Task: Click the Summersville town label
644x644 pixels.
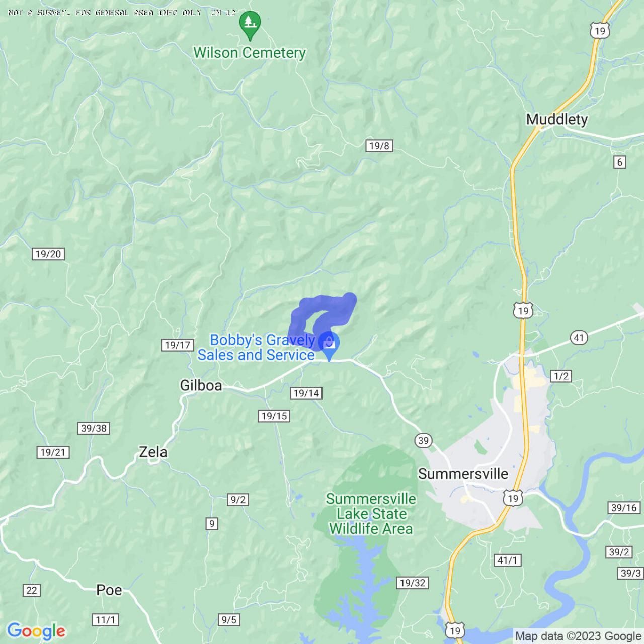Action: coord(463,474)
